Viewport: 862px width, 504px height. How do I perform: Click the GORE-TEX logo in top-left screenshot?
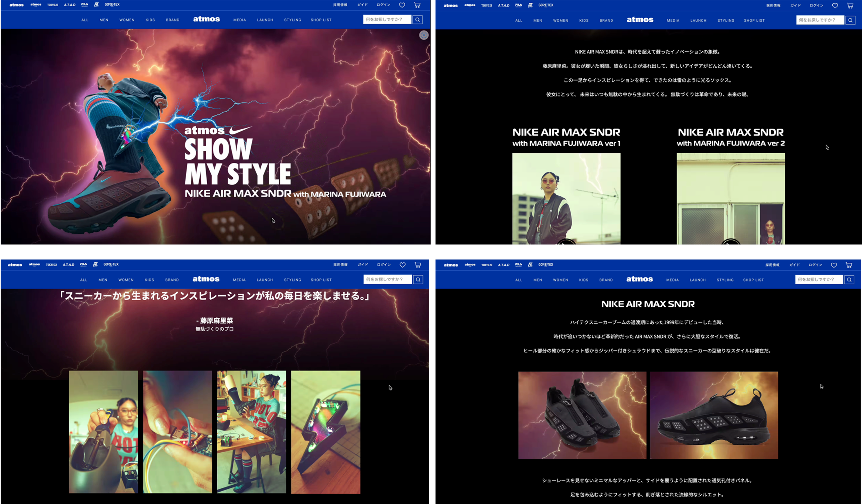[x=112, y=5]
